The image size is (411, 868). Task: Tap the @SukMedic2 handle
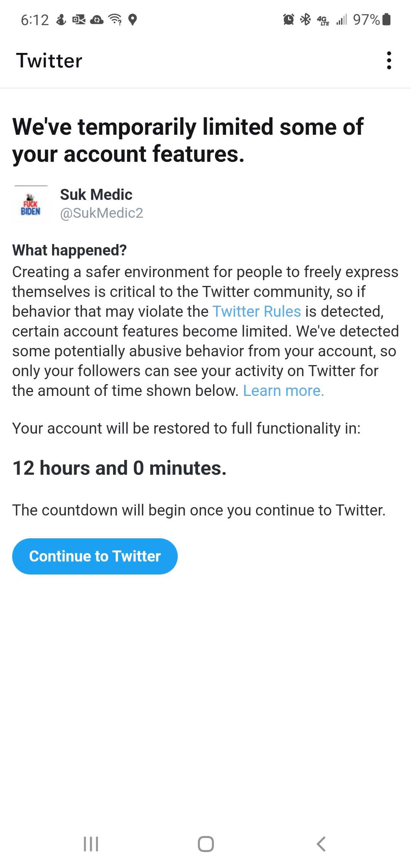pos(102,213)
